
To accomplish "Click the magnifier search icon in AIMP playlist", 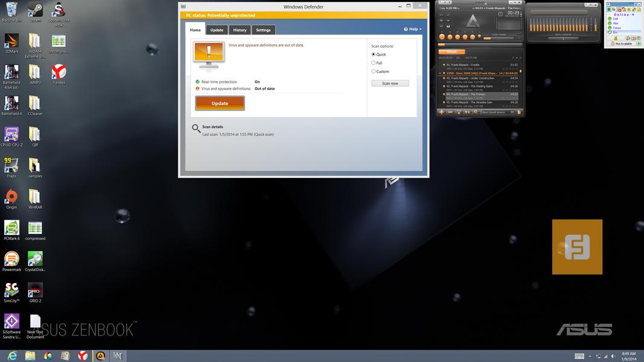I will tap(476, 112).
